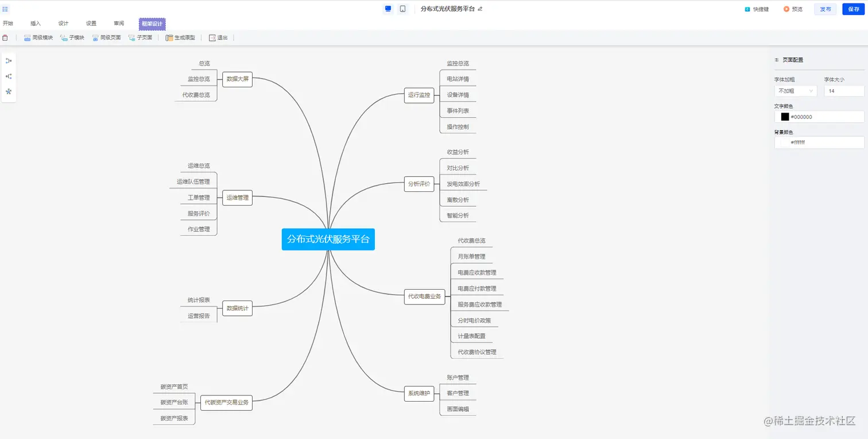The image size is (868, 439).
Task: Select the 电费应收款管理 page node
Action: (x=477, y=273)
